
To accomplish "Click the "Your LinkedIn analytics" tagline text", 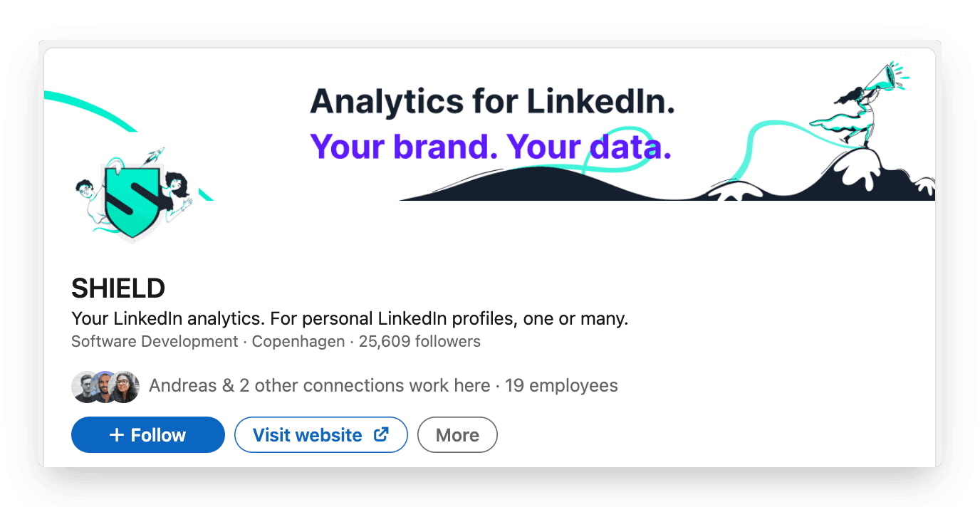I will pos(349,318).
